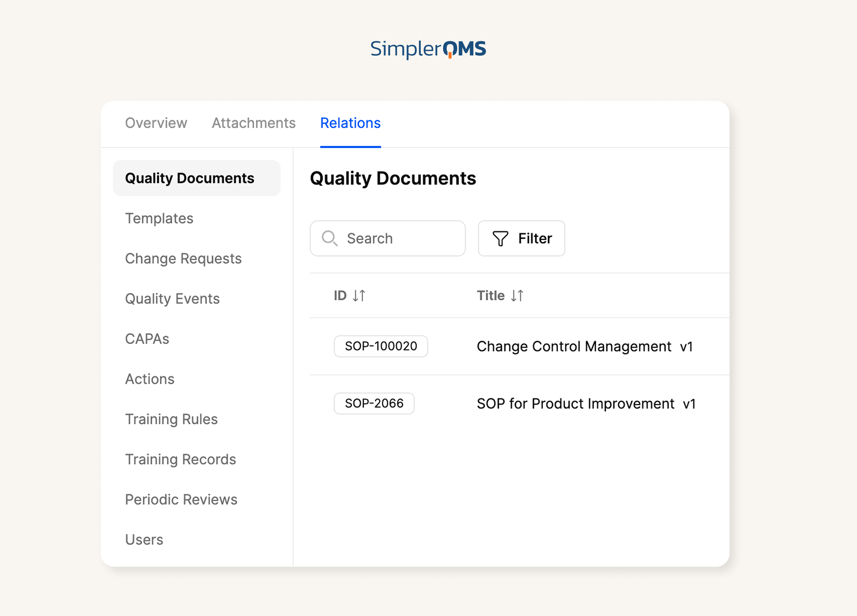Click the SimplerQMS logo
Image resolution: width=857 pixels, height=616 pixels.
(428, 49)
